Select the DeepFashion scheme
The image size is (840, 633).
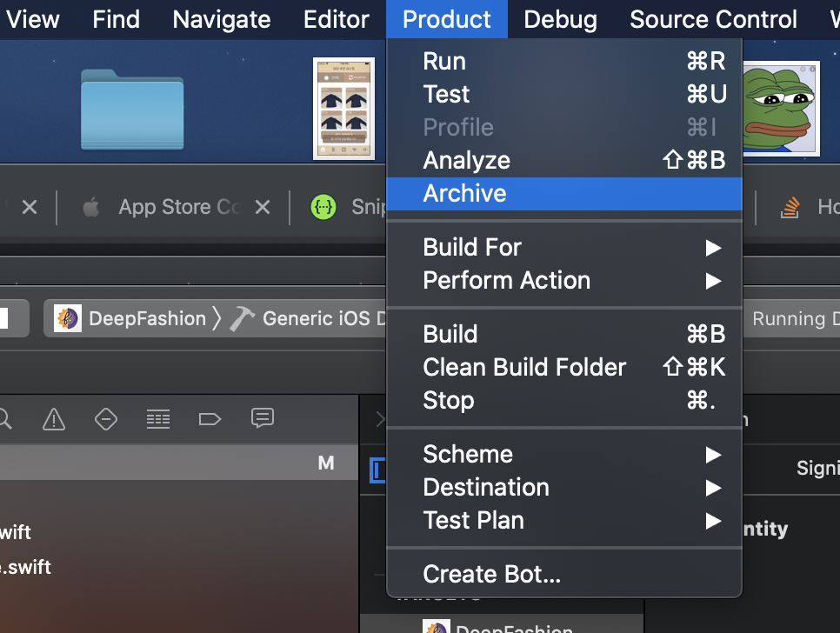pyautogui.click(x=130, y=318)
